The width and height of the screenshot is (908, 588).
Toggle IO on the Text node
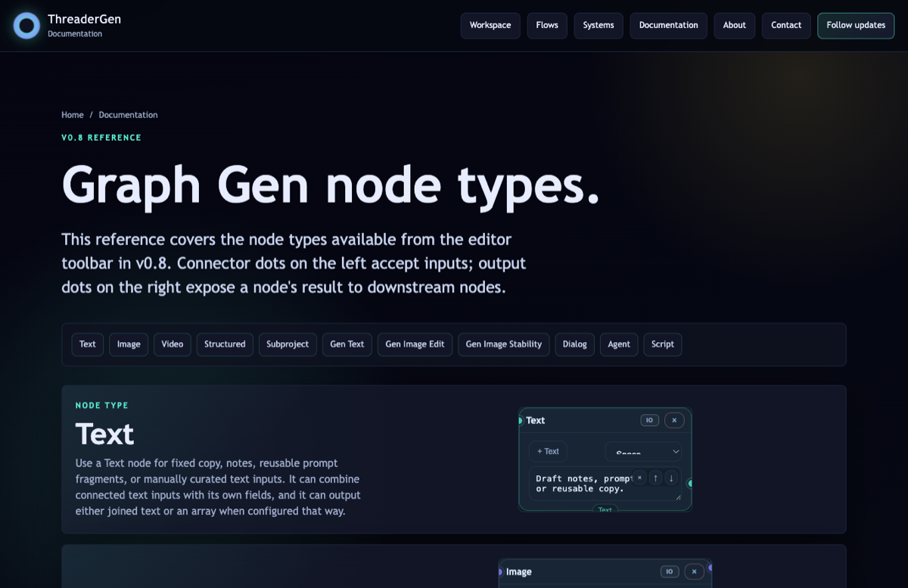650,420
